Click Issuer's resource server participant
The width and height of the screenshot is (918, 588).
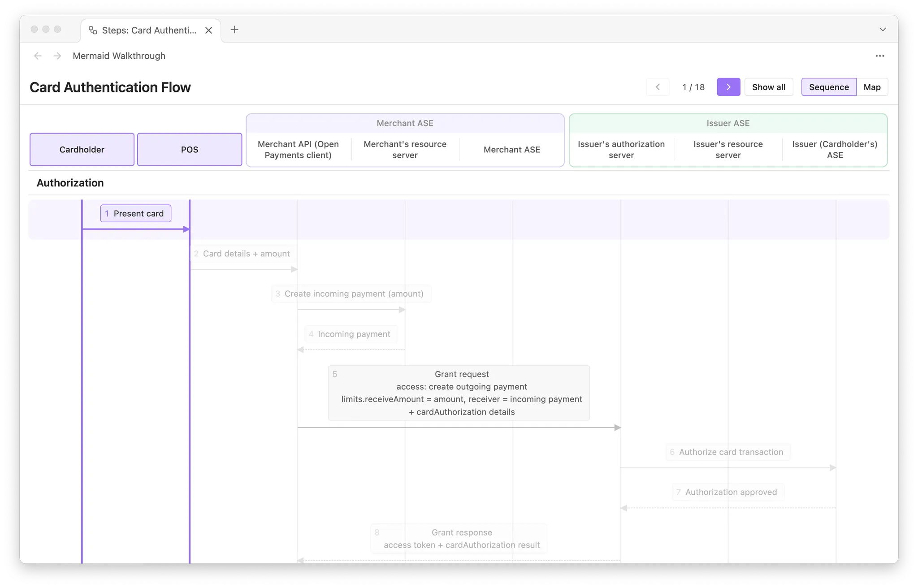coord(728,150)
